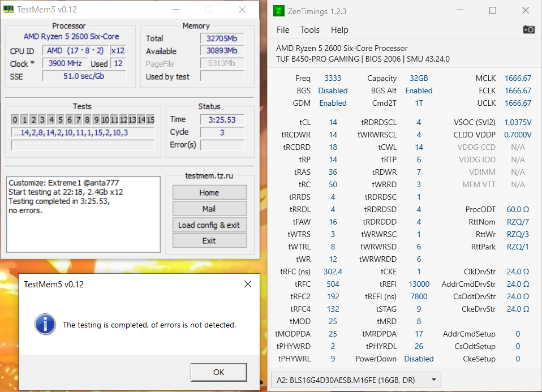Open the File menu in ZenTimings
Screen dimensions: 542x392
point(283,30)
